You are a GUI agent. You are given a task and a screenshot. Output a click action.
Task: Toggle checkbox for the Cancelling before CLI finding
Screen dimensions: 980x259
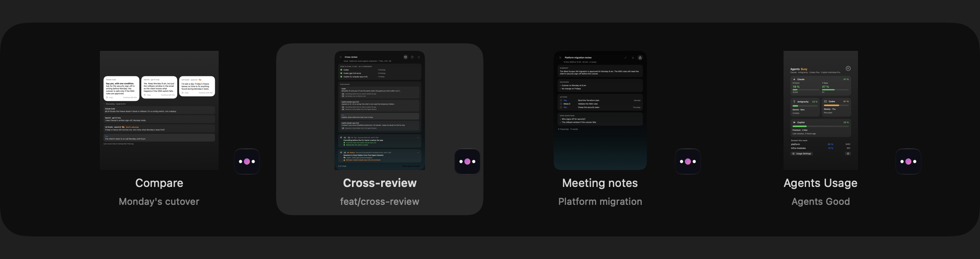[341, 138]
